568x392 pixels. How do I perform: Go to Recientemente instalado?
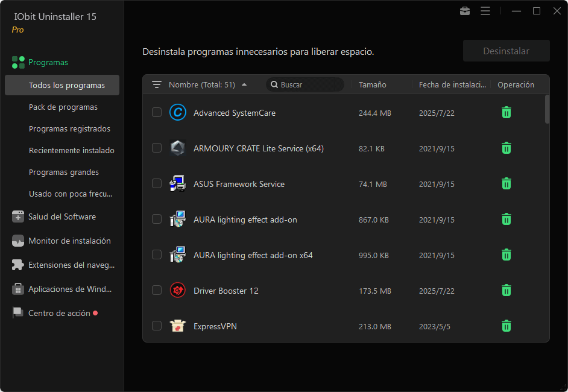(71, 150)
